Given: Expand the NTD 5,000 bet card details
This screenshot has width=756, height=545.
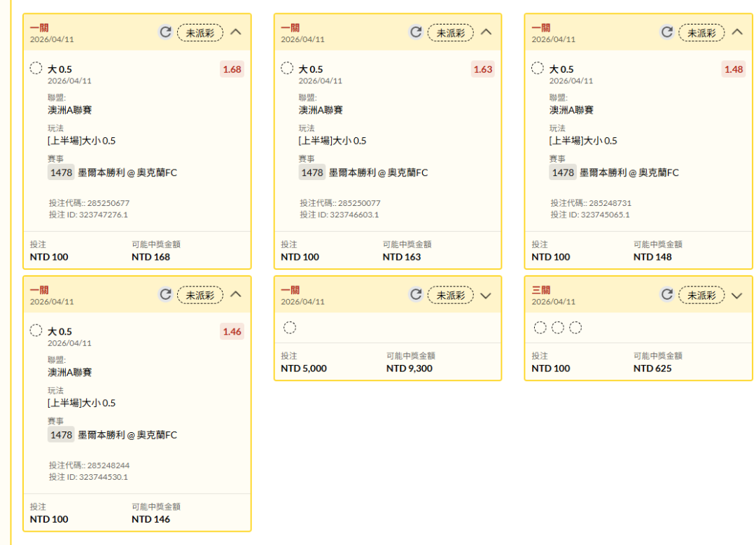Looking at the screenshot, I should click(486, 295).
